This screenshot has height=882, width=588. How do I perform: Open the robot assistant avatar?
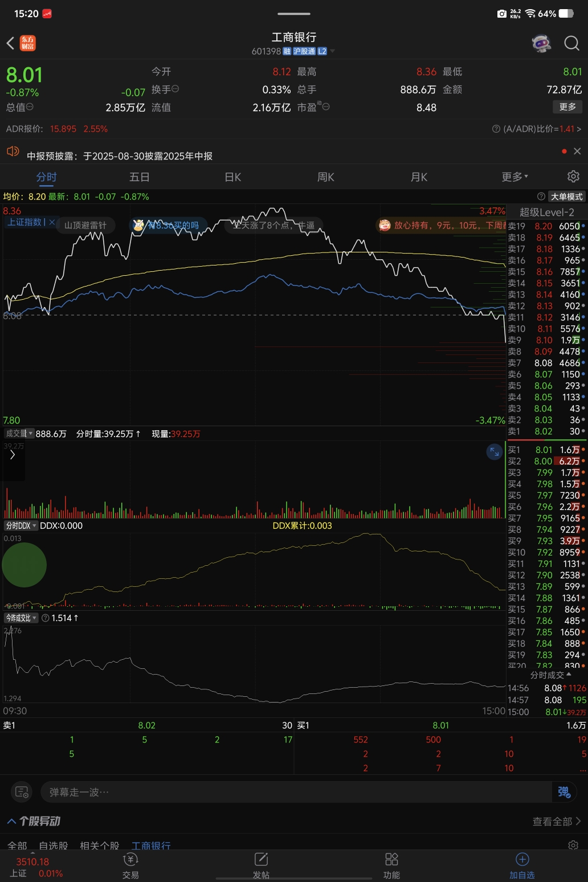coord(541,43)
